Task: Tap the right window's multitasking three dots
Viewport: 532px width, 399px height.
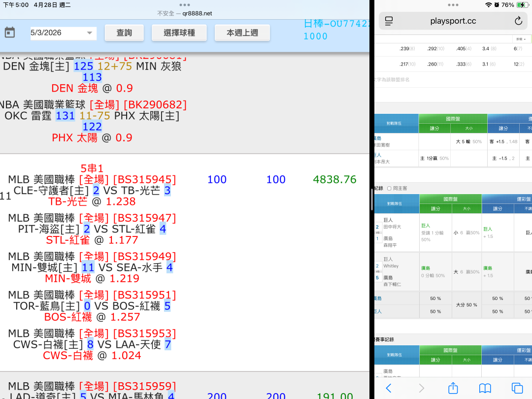Action: (453, 4)
